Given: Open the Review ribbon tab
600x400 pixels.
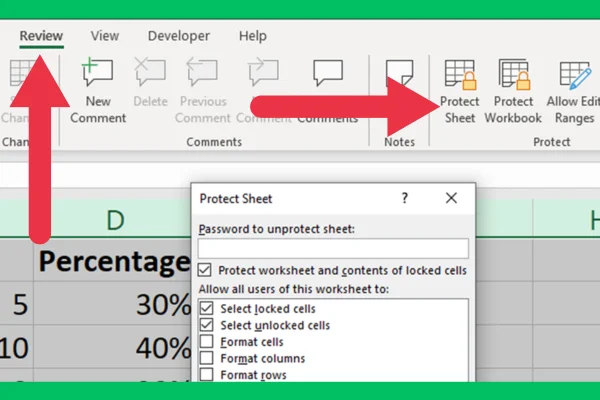Looking at the screenshot, I should pyautogui.click(x=41, y=36).
